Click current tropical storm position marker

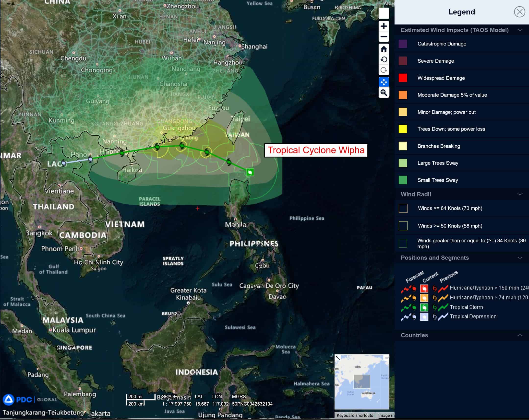click(250, 172)
